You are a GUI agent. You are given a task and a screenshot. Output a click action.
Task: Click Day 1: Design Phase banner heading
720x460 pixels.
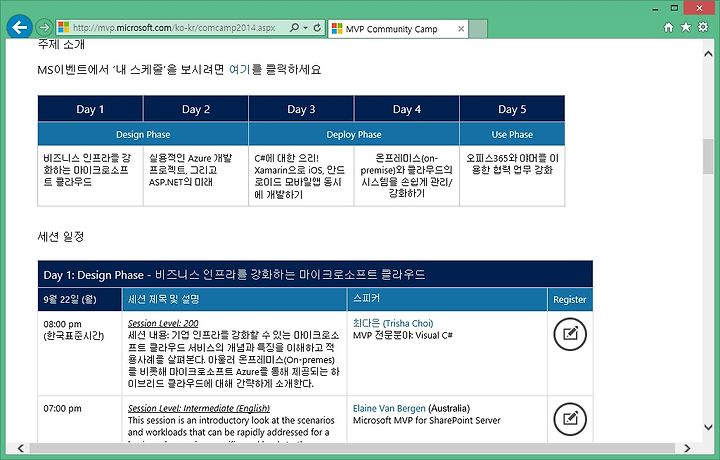coord(315,275)
